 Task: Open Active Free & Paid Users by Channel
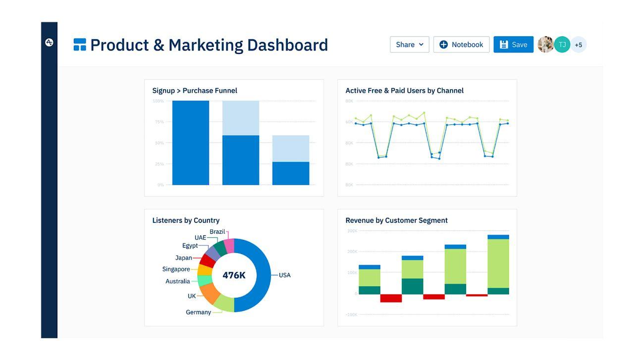(x=405, y=91)
